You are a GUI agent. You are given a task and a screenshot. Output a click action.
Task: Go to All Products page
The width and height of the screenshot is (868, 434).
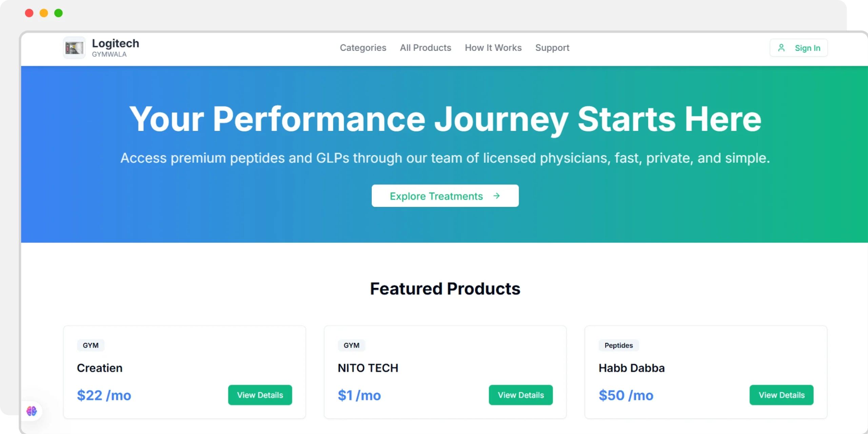[x=425, y=48]
